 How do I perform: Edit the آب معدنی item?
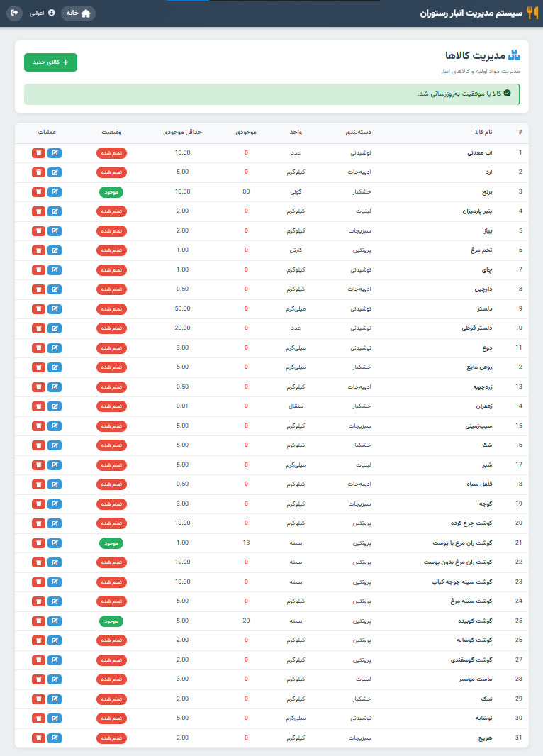55,153
